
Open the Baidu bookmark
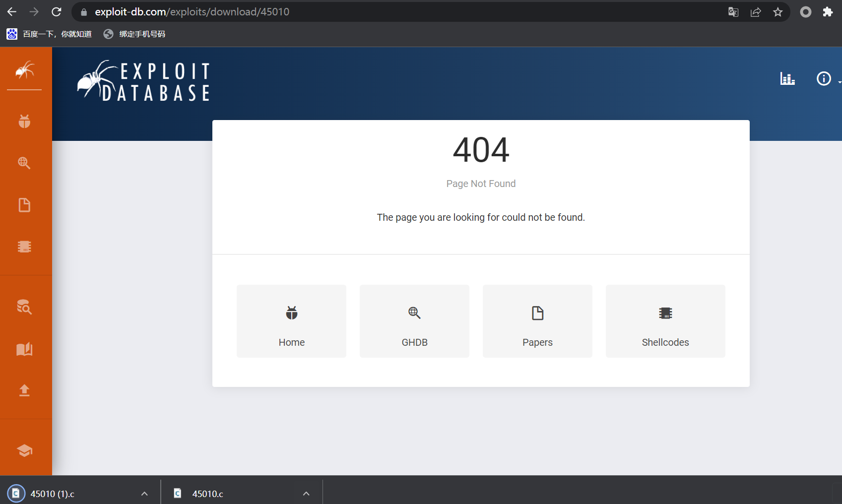point(49,34)
